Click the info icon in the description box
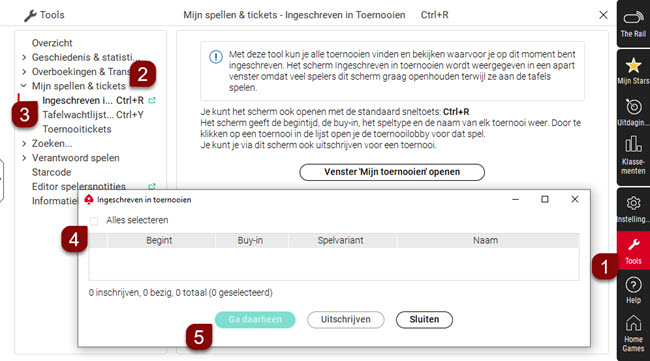This screenshot has width=650, height=361. (x=216, y=57)
